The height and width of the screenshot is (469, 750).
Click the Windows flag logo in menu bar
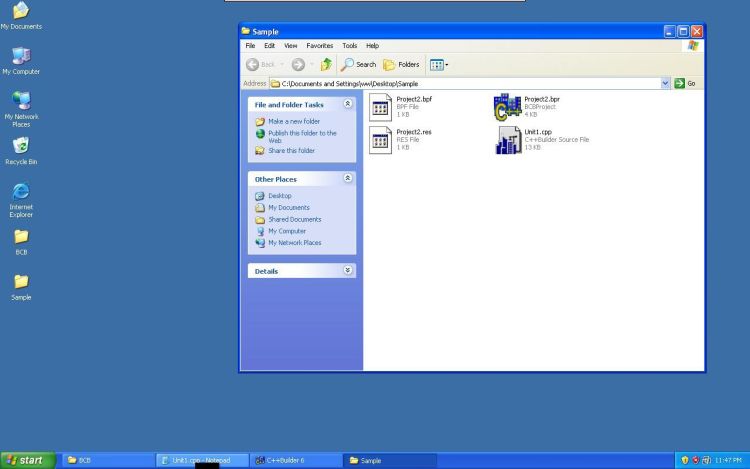click(693, 46)
